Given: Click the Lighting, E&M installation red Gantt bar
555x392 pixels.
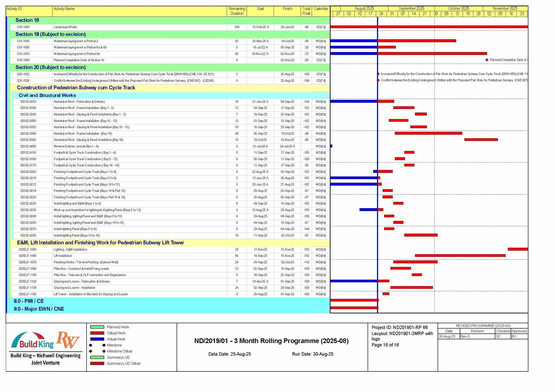Looking at the screenshot, I should tap(518, 249).
